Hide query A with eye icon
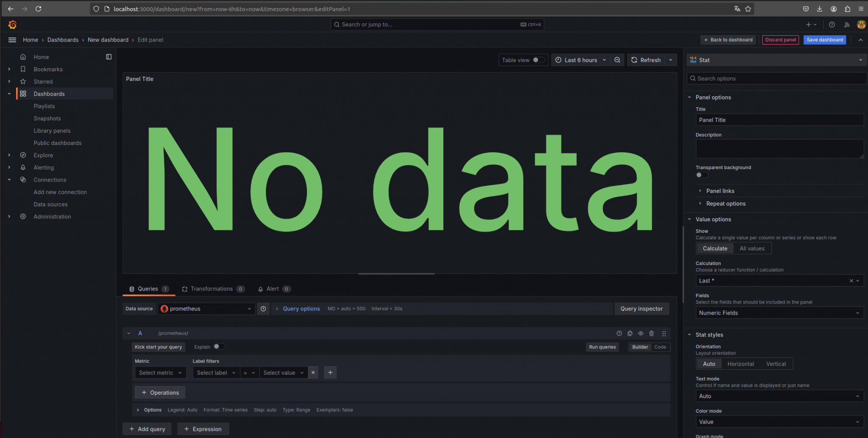Viewport: 868px width, 438px height. point(640,333)
